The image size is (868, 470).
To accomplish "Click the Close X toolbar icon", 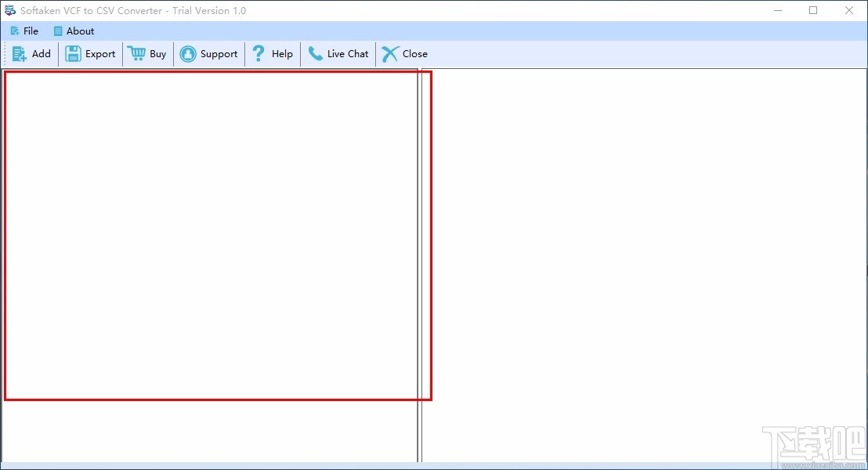I will pos(389,53).
